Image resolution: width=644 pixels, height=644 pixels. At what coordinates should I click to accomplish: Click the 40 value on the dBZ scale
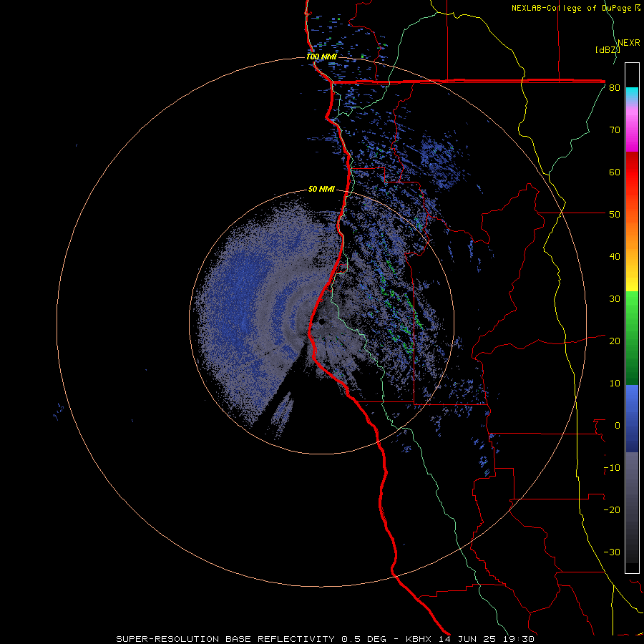pos(615,257)
